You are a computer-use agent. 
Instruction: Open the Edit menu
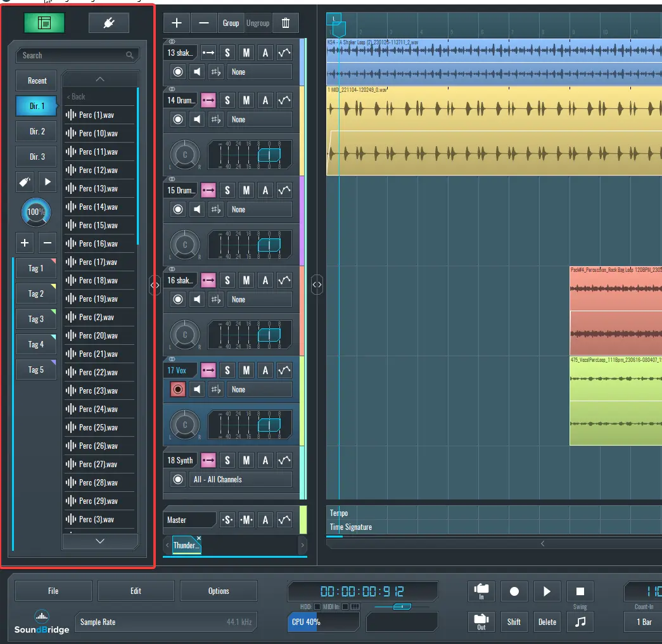[136, 591]
